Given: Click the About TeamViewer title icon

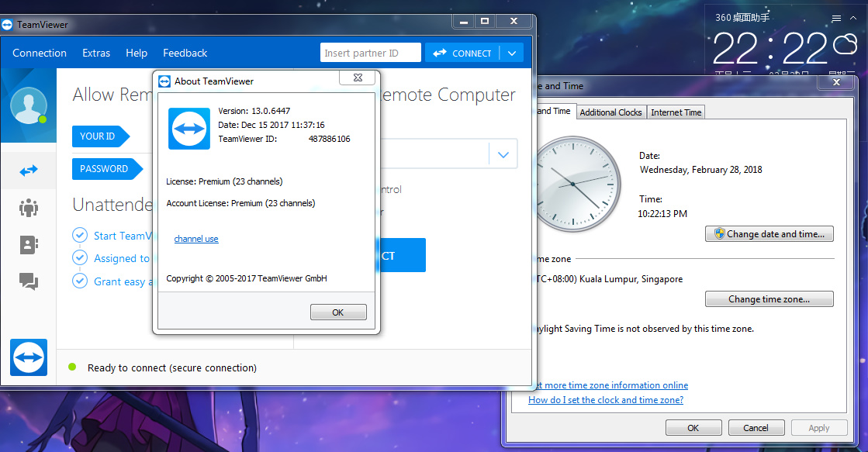Looking at the screenshot, I should tap(164, 81).
